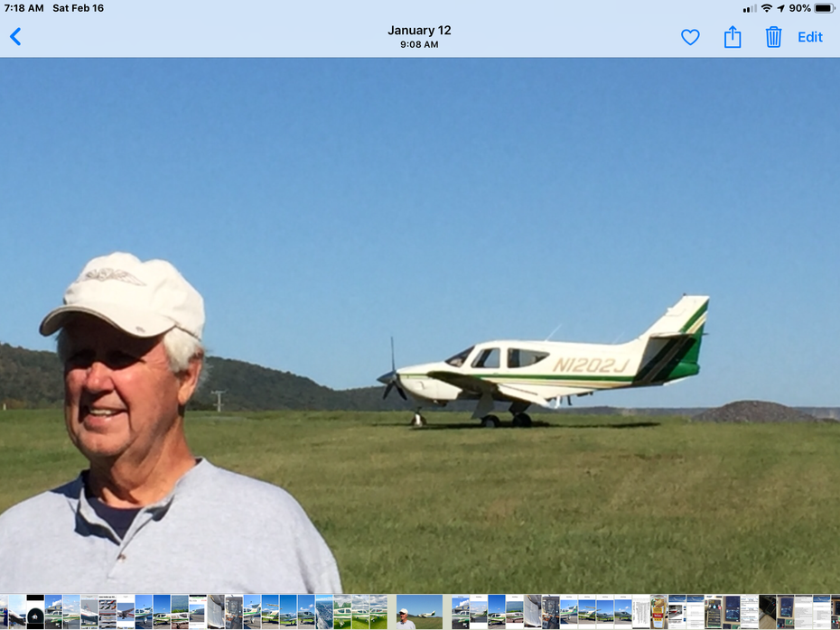This screenshot has height=630, width=840.
Task: Open the yellow and red label thumbnail
Action: pos(659,611)
